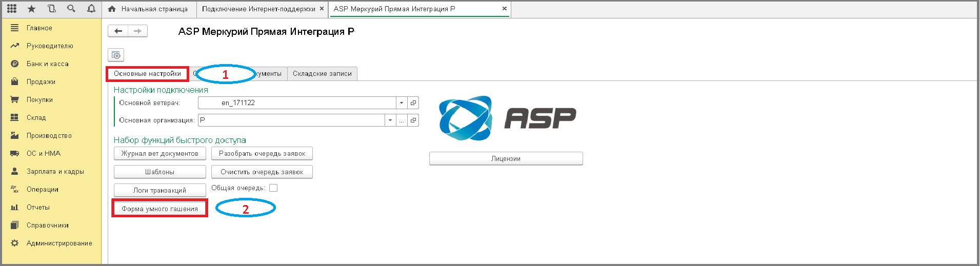This screenshot has height=266, width=980.
Task: Open the Операции section
Action: tap(43, 189)
